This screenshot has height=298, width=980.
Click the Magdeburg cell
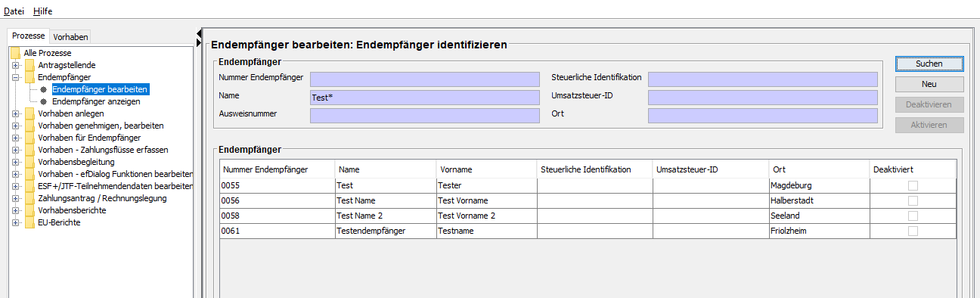[x=819, y=185]
